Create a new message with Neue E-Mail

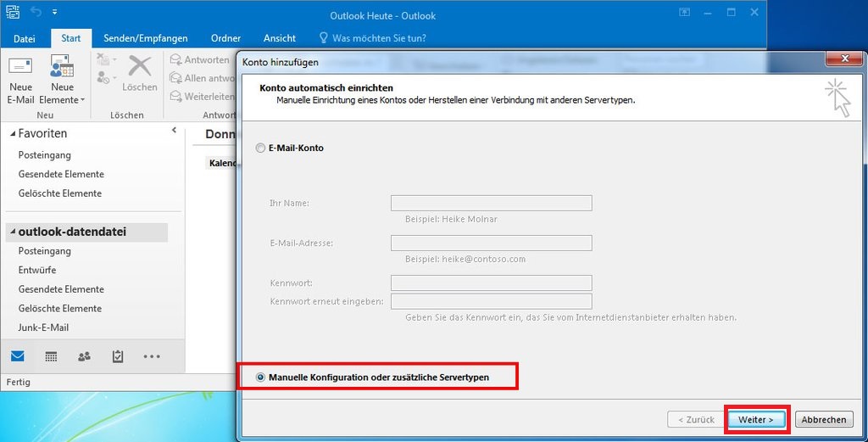click(20, 81)
